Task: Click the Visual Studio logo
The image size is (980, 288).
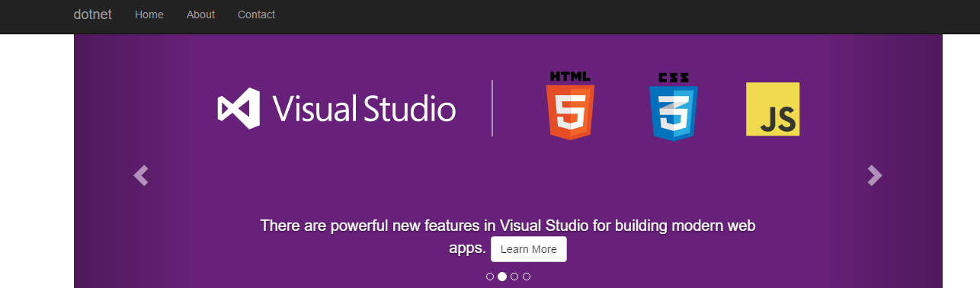Action: (x=336, y=108)
